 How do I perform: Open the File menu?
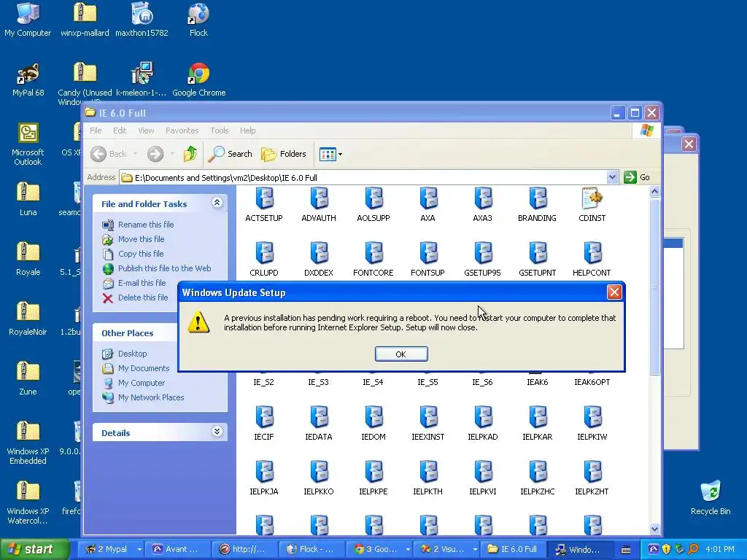pos(96,131)
